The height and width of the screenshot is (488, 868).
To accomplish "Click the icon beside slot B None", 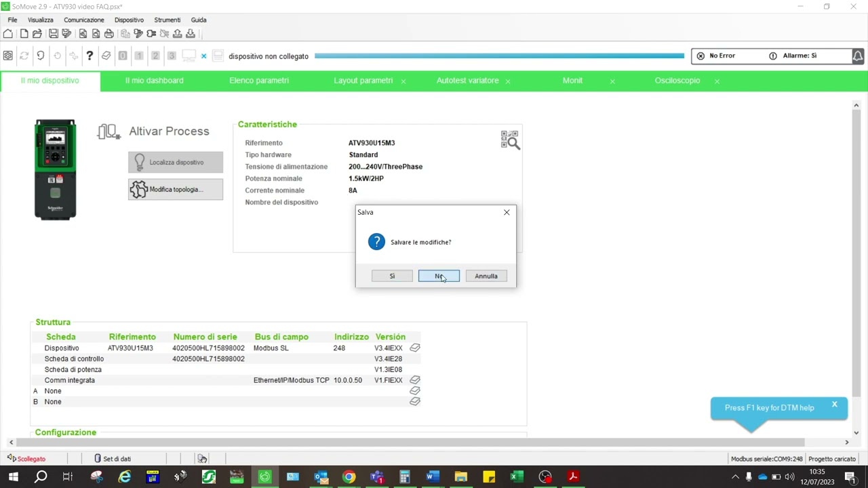I will click(x=415, y=402).
